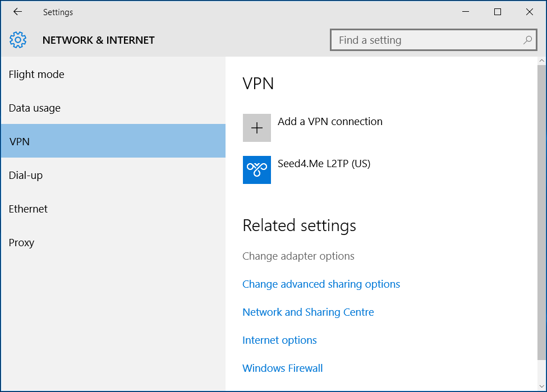Select the Dial-up section
This screenshot has width=547, height=392.
[26, 175]
